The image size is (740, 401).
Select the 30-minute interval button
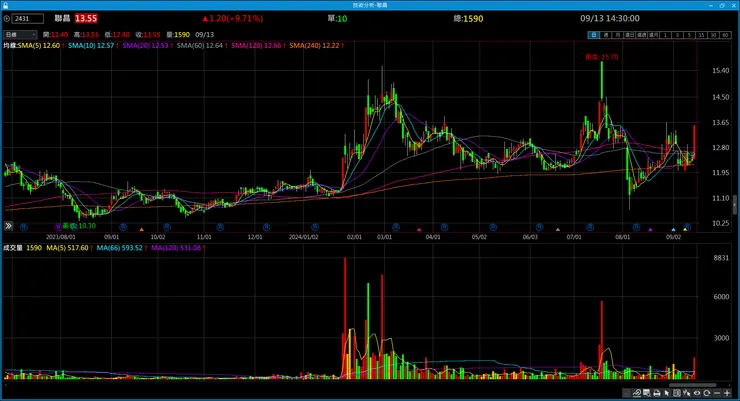(714, 35)
